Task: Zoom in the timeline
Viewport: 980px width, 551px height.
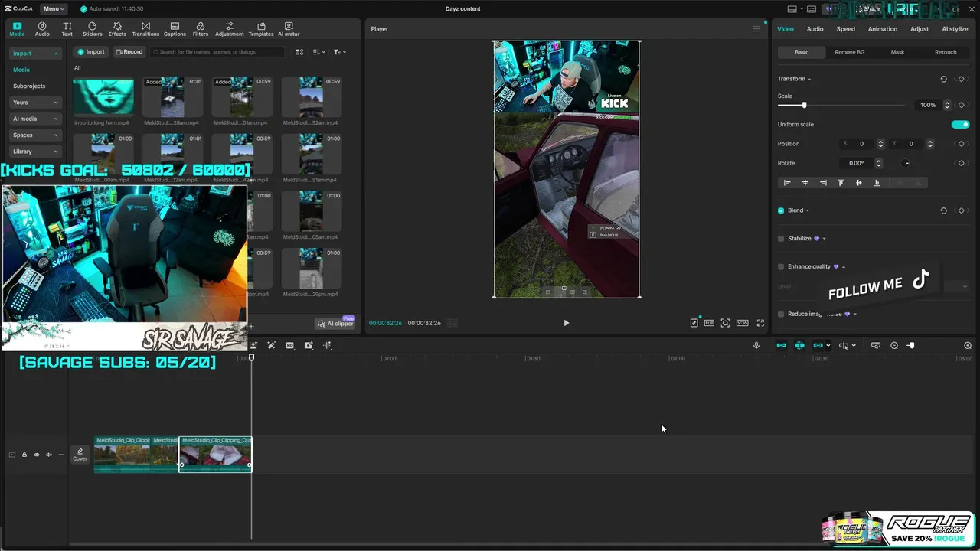Action: point(968,346)
